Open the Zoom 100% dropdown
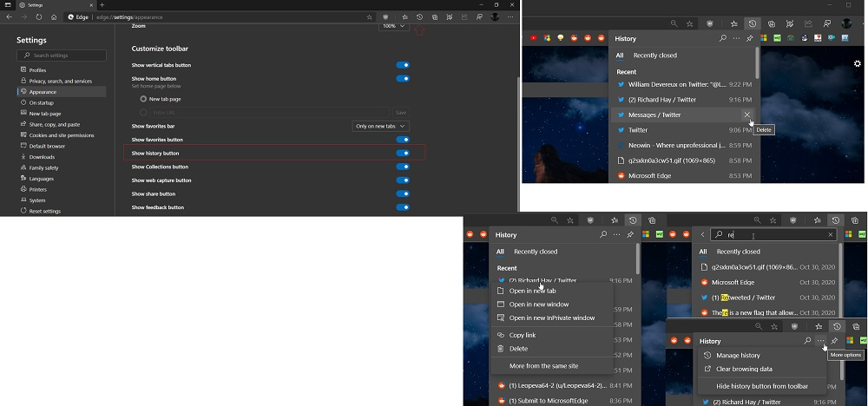 394,26
